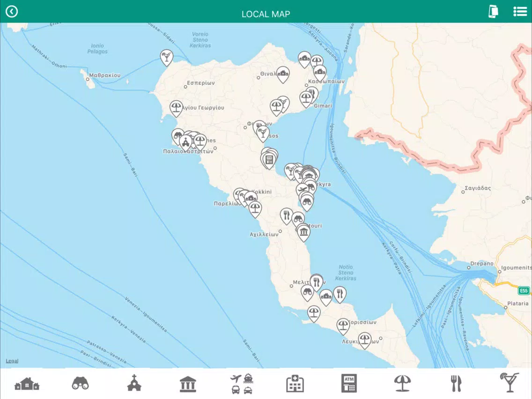Viewport: 532px width, 399px height.
Task: Tap the house pin near Thinali
Action: 283,74
